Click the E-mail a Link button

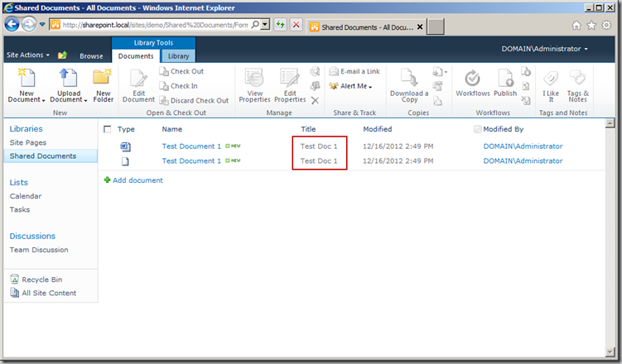(354, 71)
